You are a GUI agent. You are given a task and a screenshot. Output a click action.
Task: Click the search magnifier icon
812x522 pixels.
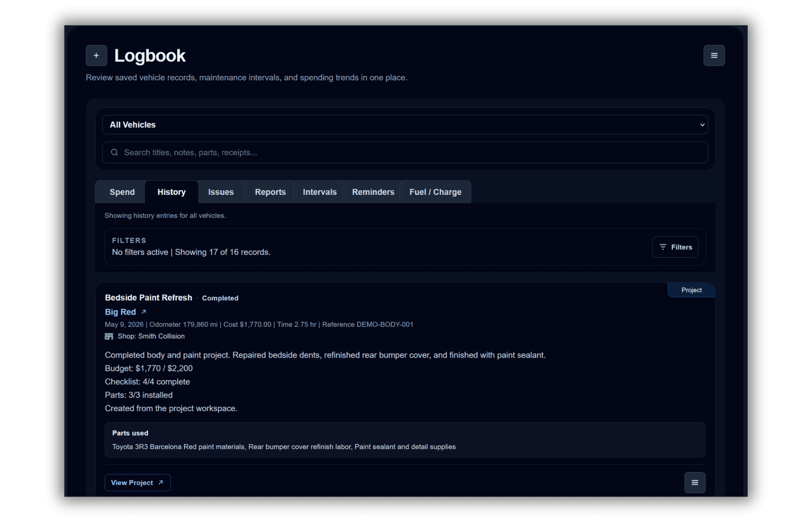[114, 152]
